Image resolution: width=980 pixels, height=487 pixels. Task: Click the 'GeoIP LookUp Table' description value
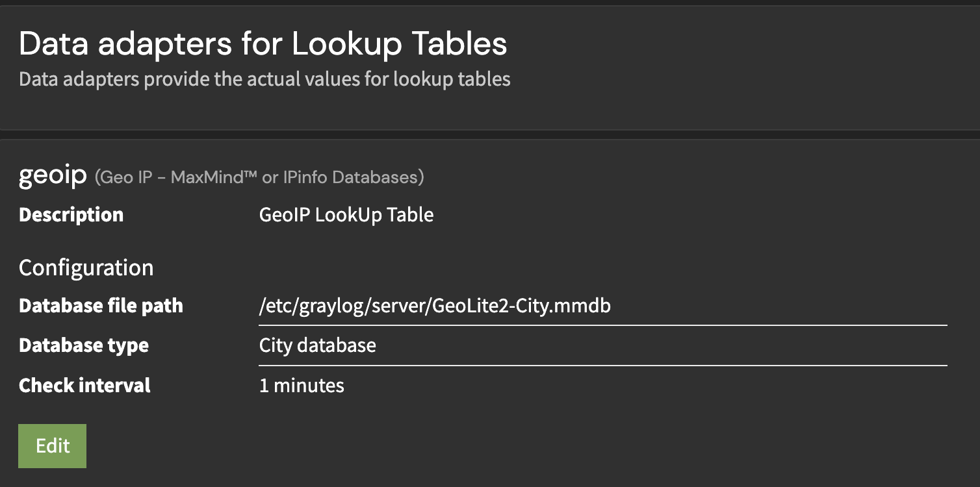[346, 215]
